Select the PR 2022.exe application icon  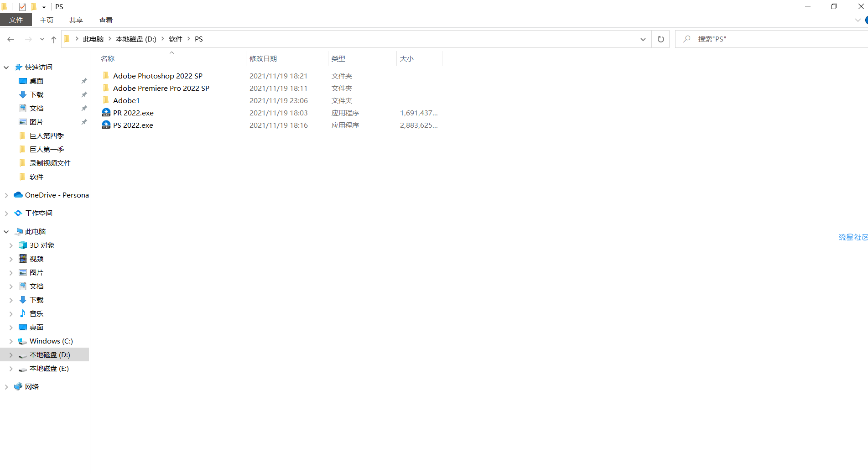[x=106, y=113]
